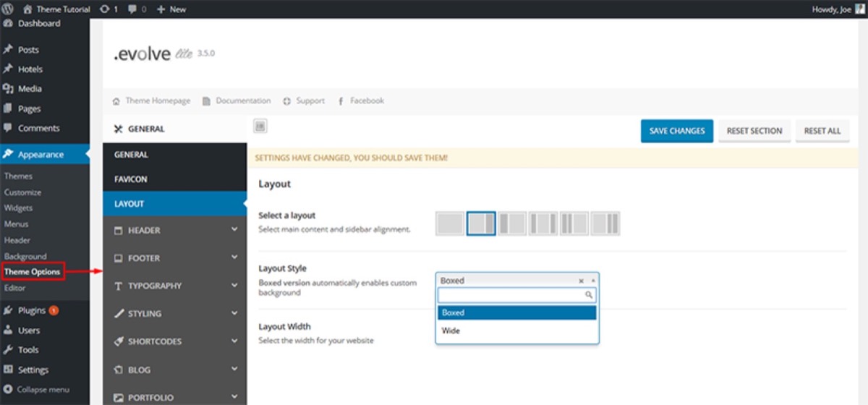Open the comments bubble in admin bar
Image resolution: width=868 pixels, height=405 pixels.
(136, 9)
